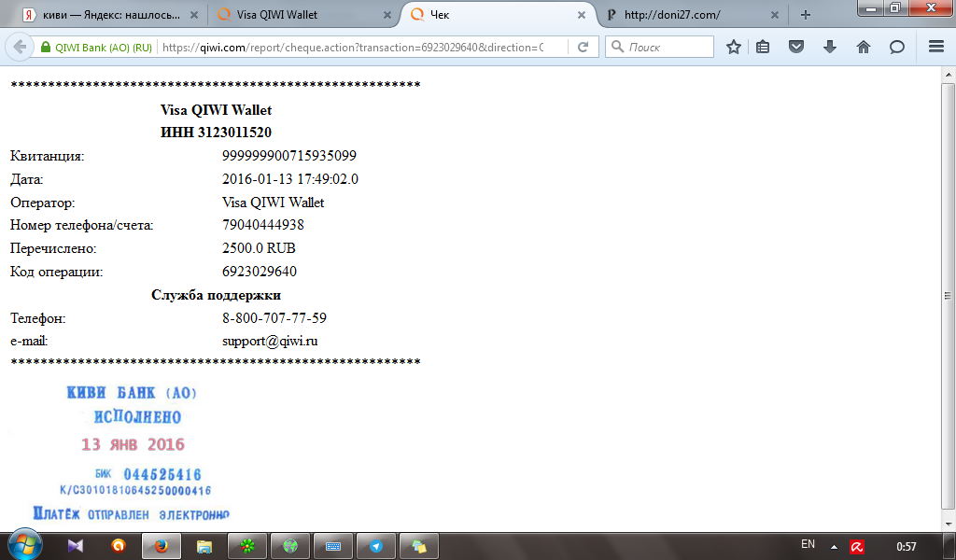This screenshot has width=956, height=560.
Task: Go back using the browser back arrow
Action: point(20,47)
